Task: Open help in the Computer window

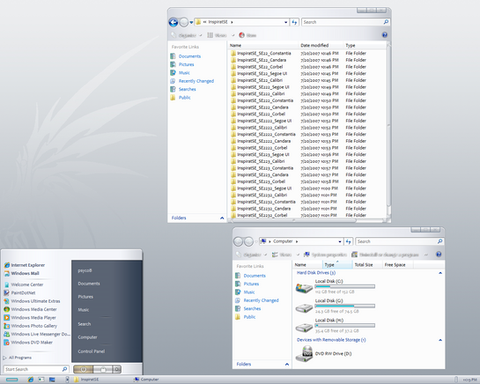Action: point(439,254)
